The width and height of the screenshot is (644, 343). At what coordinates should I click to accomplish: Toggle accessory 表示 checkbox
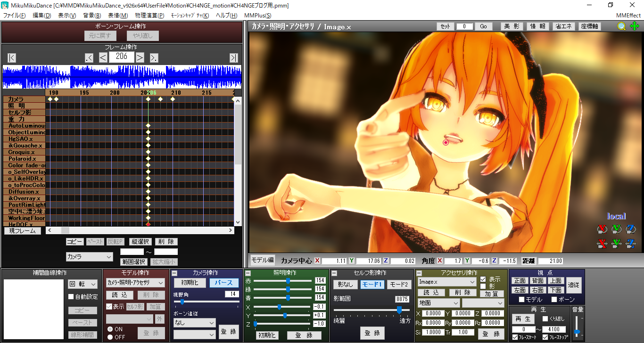coord(483,279)
